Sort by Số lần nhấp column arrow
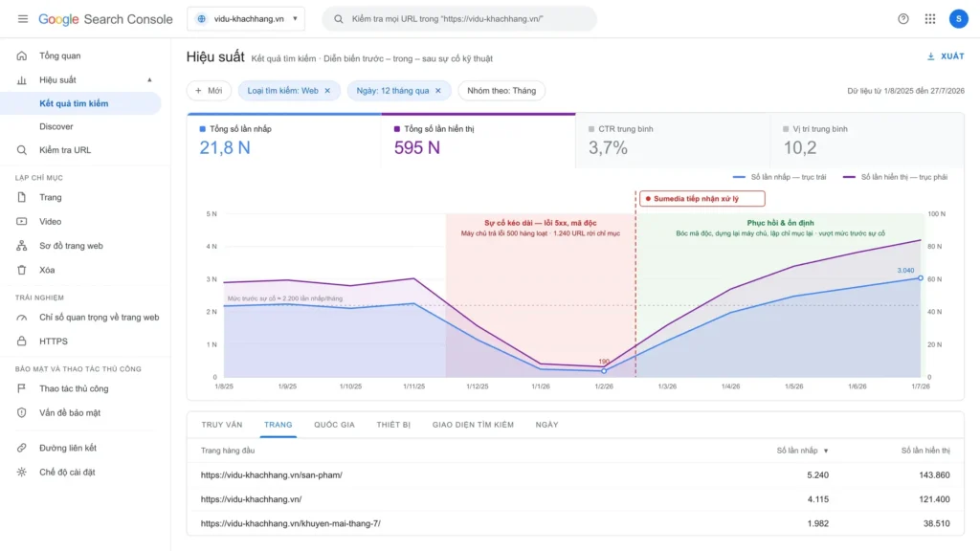This screenshot has height=551, width=980. point(826,451)
